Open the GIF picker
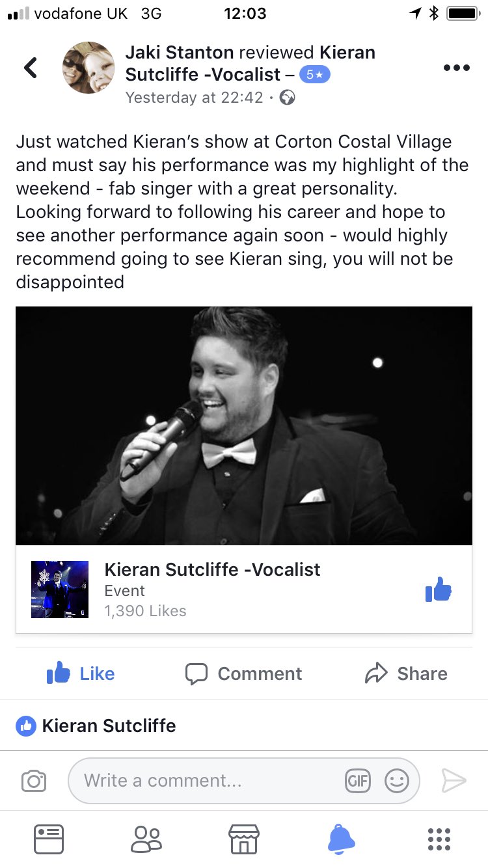Image resolution: width=488 pixels, height=868 pixels. click(x=357, y=780)
